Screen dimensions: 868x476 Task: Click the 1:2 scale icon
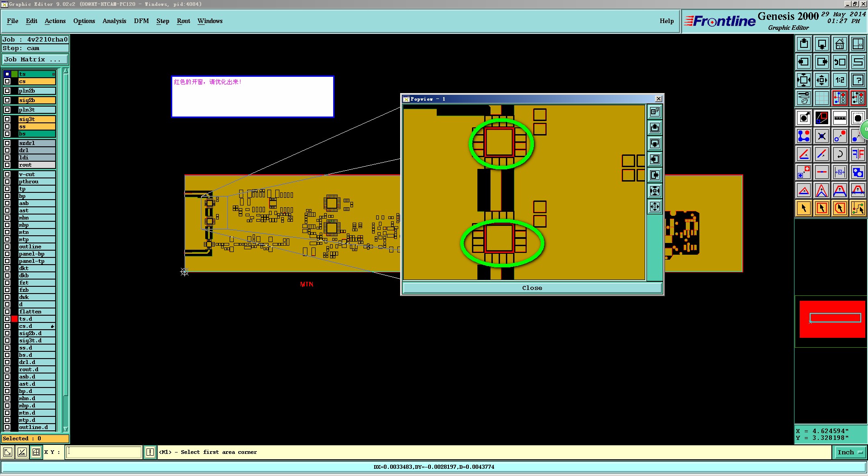tap(840, 80)
